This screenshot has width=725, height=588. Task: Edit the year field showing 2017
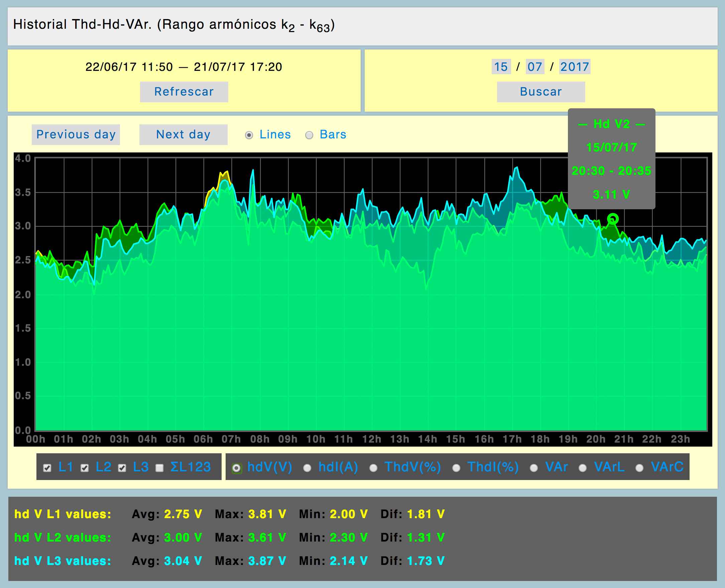coord(575,67)
